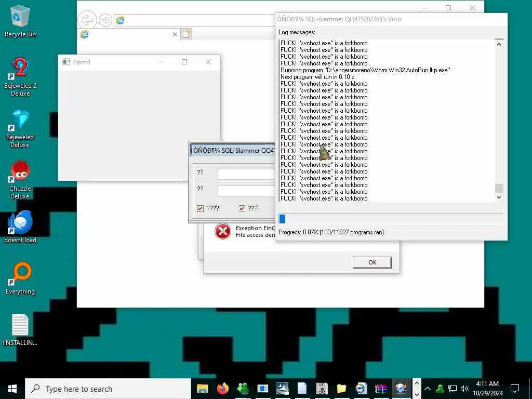The height and width of the screenshot is (399, 532).
Task: Click the log messages scrollbar thumb
Action: pyautogui.click(x=499, y=188)
